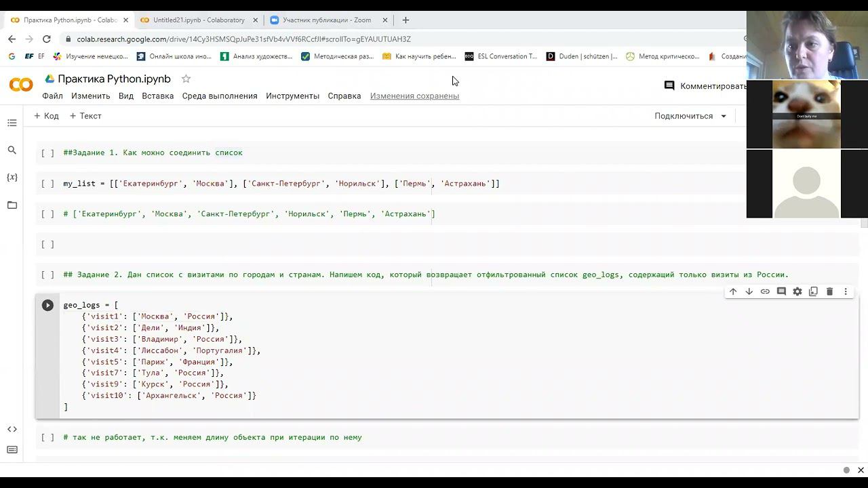Open more cell actions menu
The height and width of the screenshot is (488, 868).
point(846,291)
